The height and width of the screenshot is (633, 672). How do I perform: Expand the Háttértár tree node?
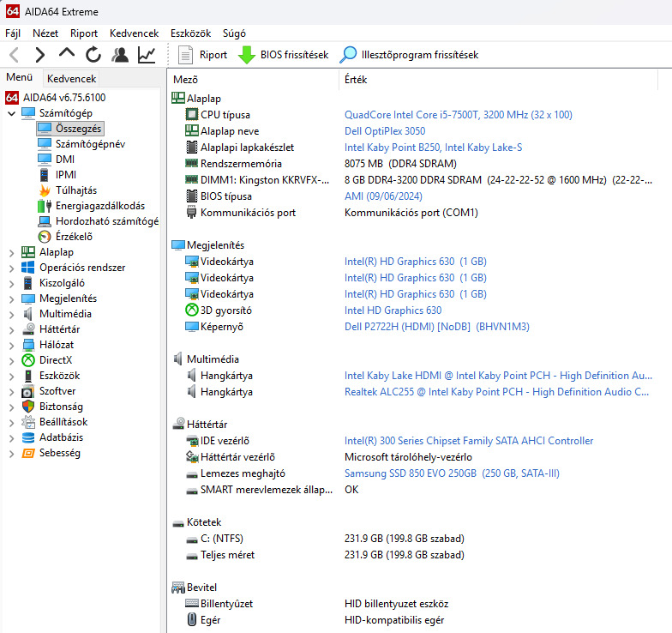click(12, 329)
